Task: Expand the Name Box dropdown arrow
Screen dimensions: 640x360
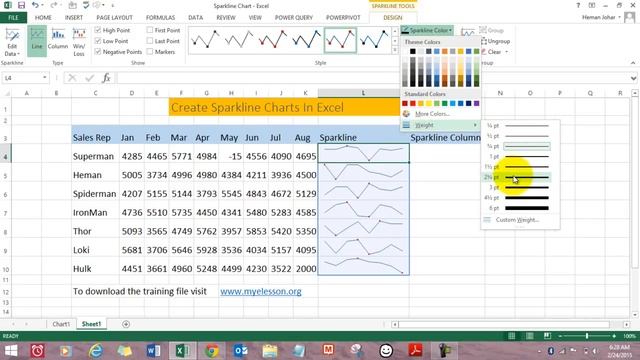Action: pyautogui.click(x=44, y=78)
